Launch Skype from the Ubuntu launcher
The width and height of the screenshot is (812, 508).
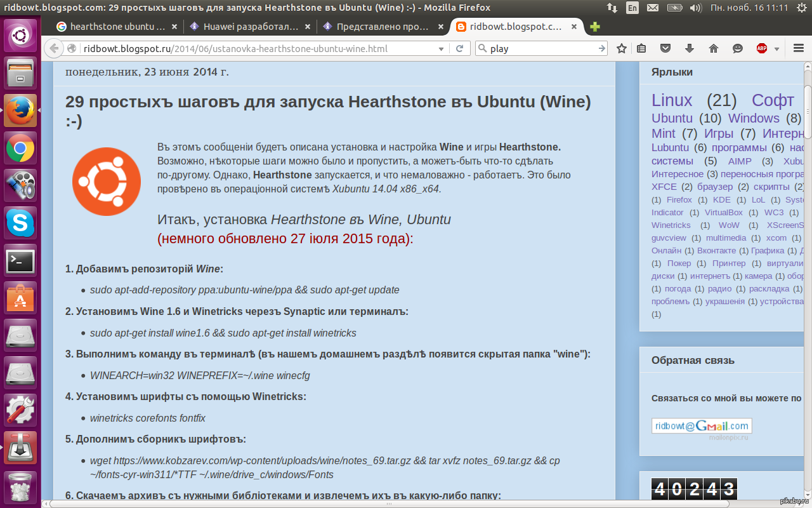20,223
